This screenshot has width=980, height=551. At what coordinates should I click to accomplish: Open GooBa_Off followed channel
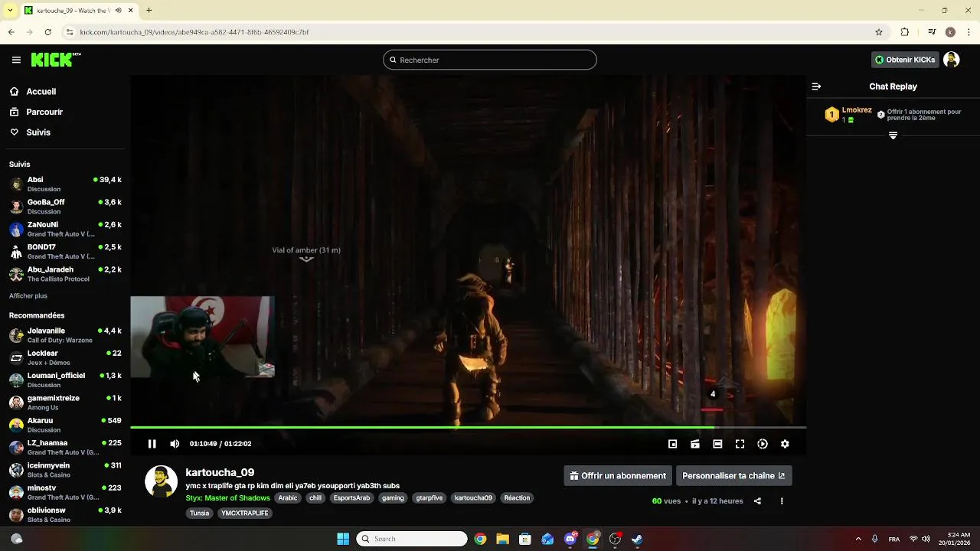[65, 207]
